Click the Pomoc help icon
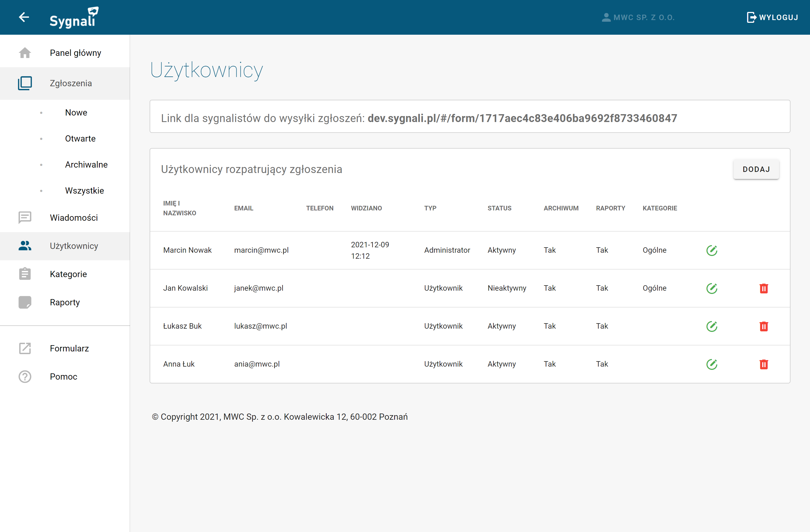Screen dimensions: 810x532 [x=25, y=376]
